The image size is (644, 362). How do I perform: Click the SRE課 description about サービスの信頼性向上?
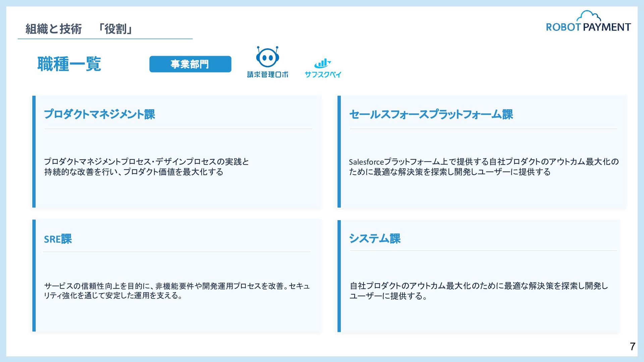coord(177,291)
